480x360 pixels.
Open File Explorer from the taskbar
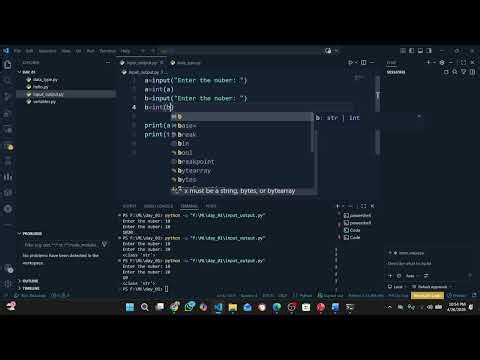coord(233,307)
